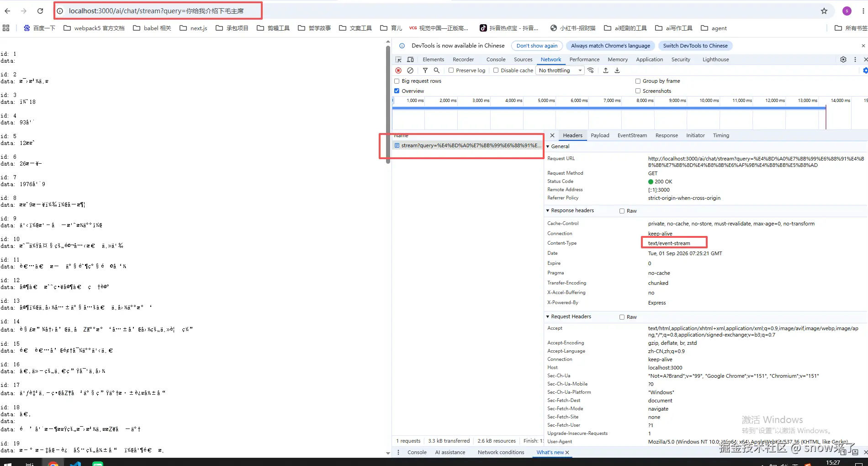Bookmark this page with the star icon
The height and width of the screenshot is (466, 868).
coord(824,11)
